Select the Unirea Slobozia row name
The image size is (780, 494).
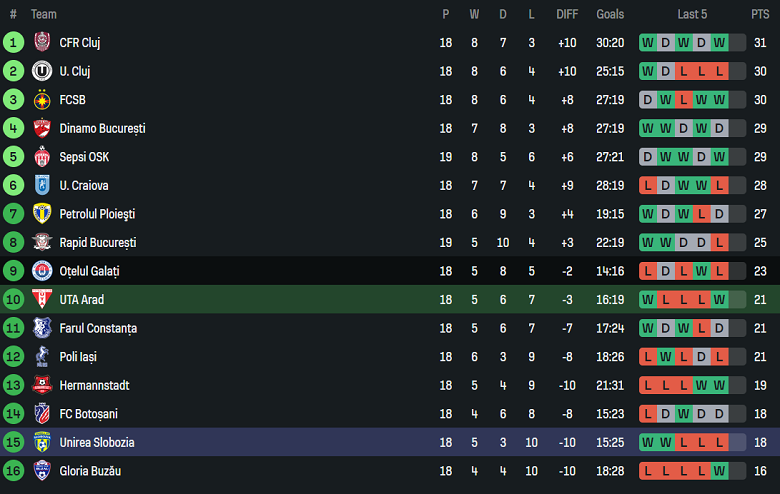click(x=97, y=442)
